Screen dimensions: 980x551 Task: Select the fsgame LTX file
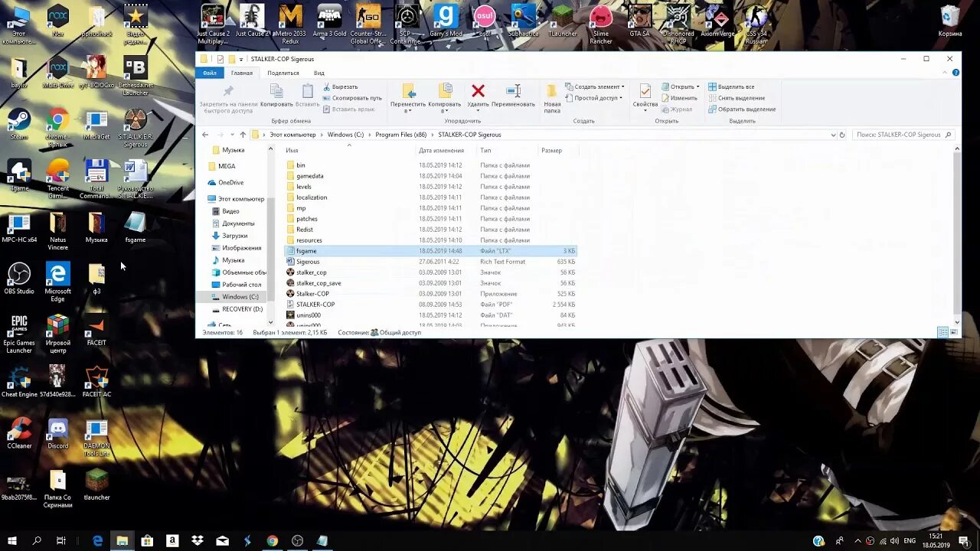click(430, 251)
